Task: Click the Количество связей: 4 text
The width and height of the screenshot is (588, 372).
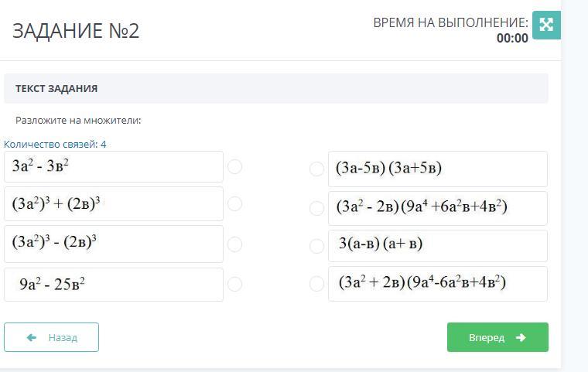Action: (x=55, y=144)
